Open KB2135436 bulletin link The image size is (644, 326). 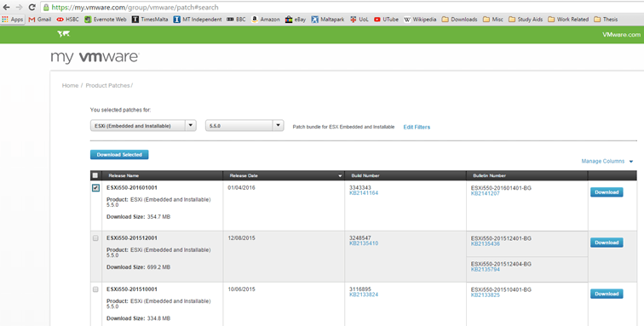point(485,244)
